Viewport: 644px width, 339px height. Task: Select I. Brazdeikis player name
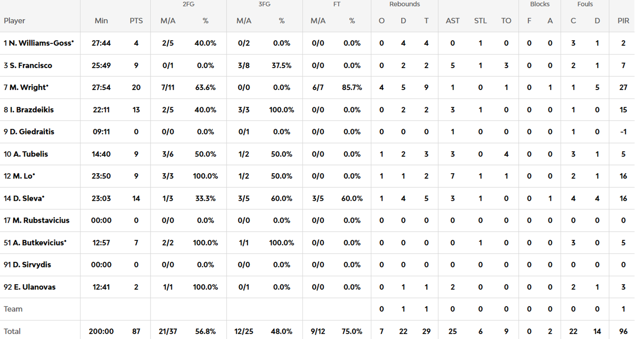tap(31, 110)
